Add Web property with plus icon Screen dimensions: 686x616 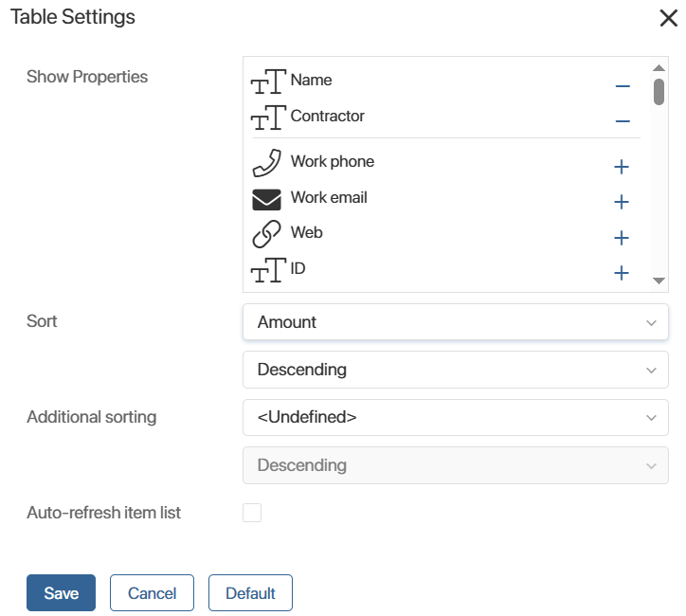pos(622,238)
